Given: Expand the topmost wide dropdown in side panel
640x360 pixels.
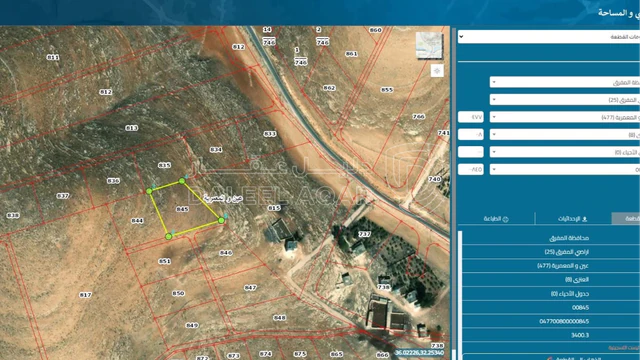Looking at the screenshot, I should [x=549, y=37].
